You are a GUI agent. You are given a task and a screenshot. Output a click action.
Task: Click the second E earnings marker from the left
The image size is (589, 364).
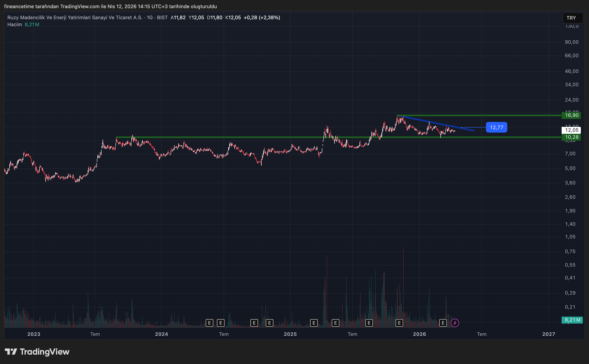[221, 323]
